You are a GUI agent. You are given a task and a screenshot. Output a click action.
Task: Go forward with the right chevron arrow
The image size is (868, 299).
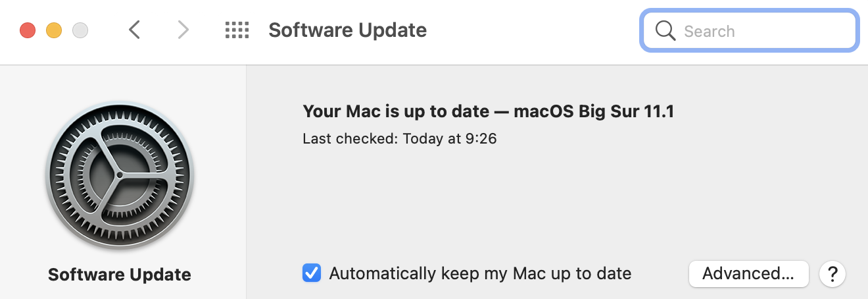pos(183,30)
